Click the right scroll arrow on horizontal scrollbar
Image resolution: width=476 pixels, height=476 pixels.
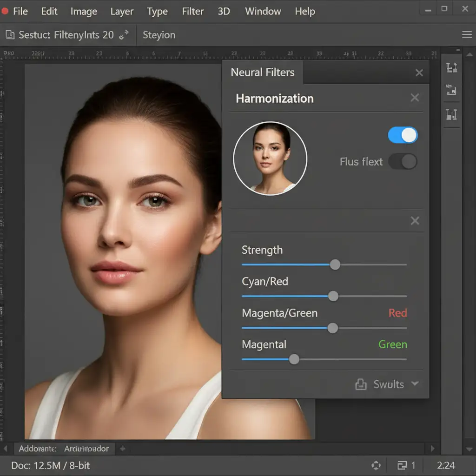pos(433,449)
